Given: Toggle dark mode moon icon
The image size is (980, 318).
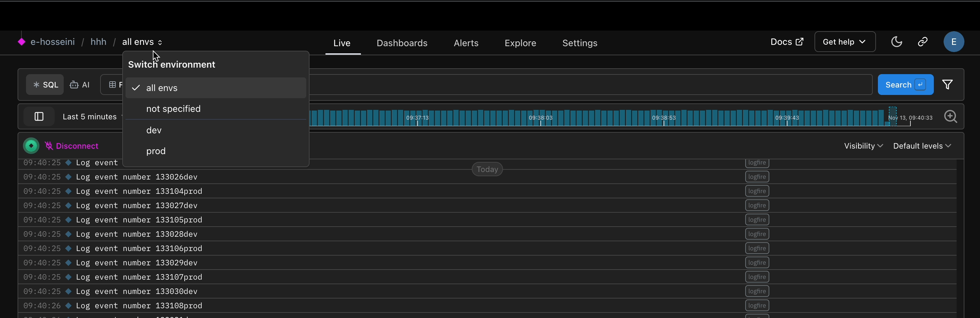Looking at the screenshot, I should pos(896,42).
